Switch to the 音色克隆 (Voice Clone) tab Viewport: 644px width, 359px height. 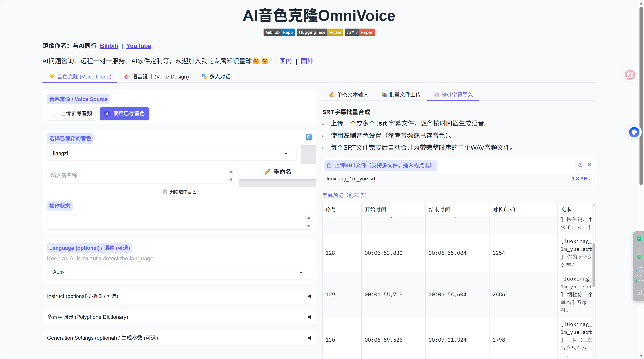pos(80,77)
